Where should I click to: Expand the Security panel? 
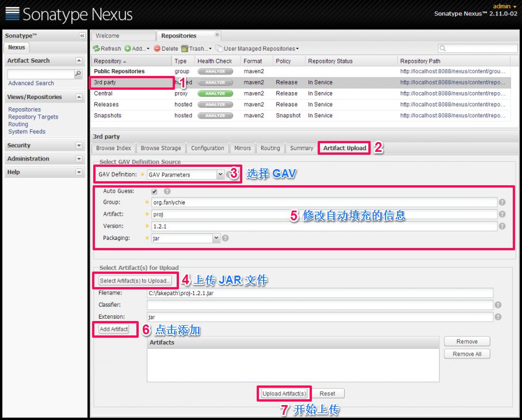tap(79, 146)
